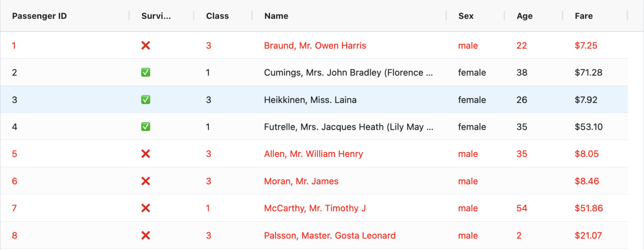The width and height of the screenshot is (644, 250).
Task: Sort by the Passenger ID column header
Action: click(39, 16)
